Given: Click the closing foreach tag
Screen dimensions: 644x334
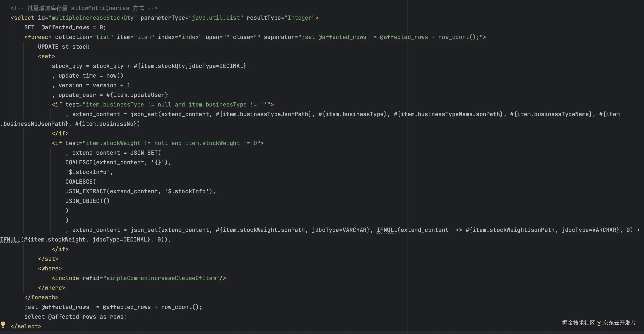Looking at the screenshot, I should [x=41, y=297].
